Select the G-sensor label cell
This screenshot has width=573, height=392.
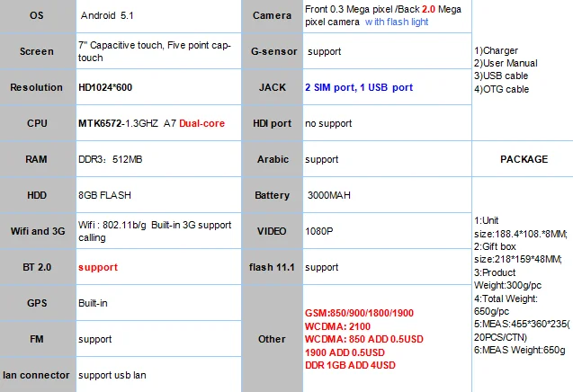273,51
